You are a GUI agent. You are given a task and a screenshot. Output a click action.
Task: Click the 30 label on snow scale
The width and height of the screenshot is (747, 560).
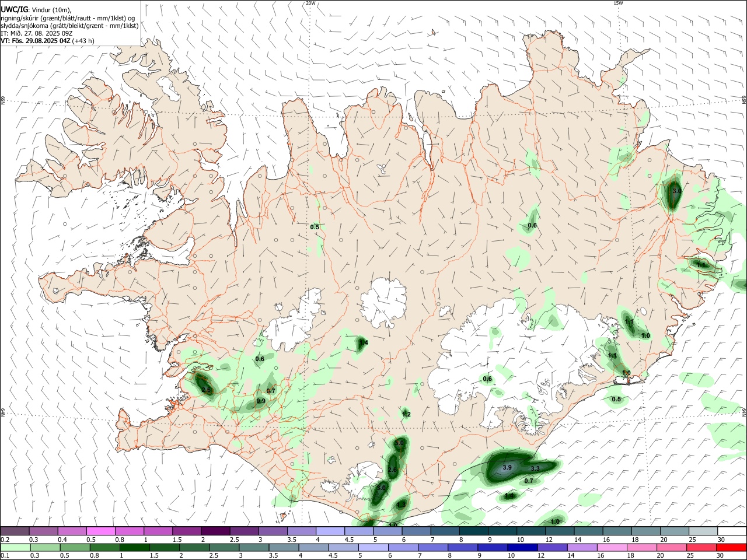tap(721, 540)
